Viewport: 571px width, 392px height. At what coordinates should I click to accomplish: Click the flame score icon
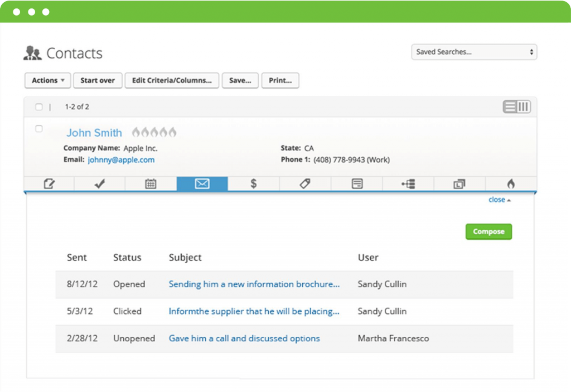pos(510,183)
